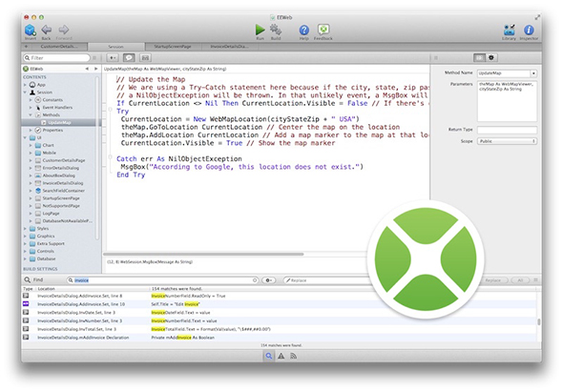Expand the Properties group
563x392 pixels.
pos(31,130)
